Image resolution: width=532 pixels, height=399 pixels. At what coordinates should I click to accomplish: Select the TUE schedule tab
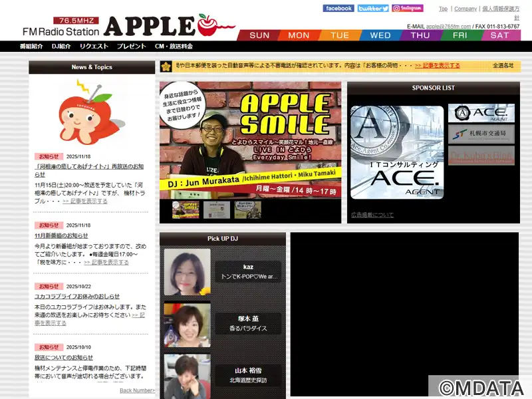coord(340,35)
